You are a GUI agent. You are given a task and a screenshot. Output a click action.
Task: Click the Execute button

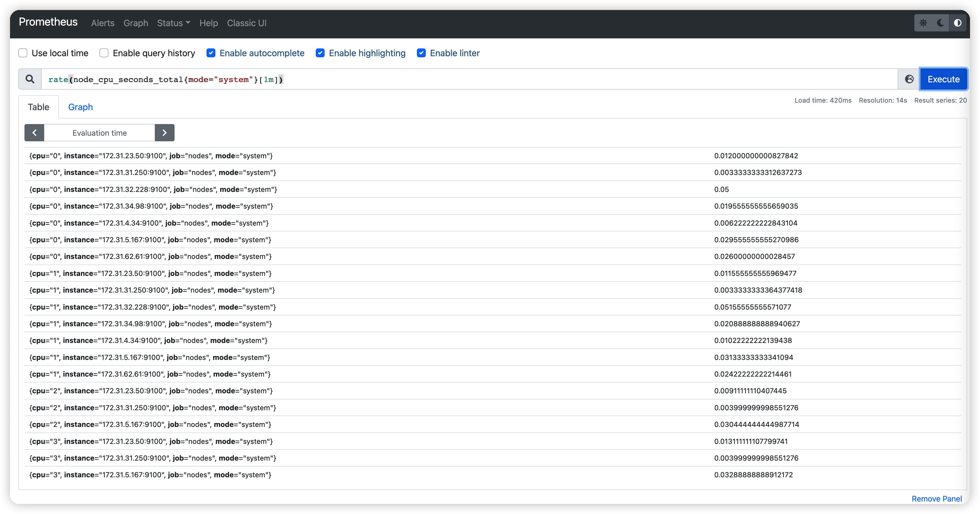pos(944,79)
